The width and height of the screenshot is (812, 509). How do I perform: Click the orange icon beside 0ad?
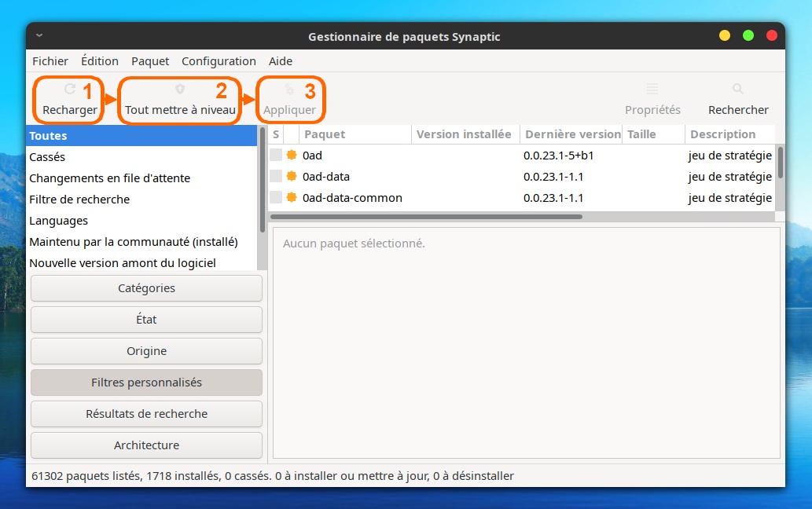(x=292, y=156)
